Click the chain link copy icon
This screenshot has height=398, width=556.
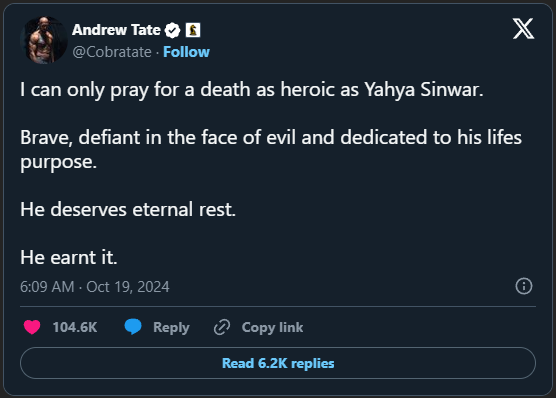click(x=222, y=327)
